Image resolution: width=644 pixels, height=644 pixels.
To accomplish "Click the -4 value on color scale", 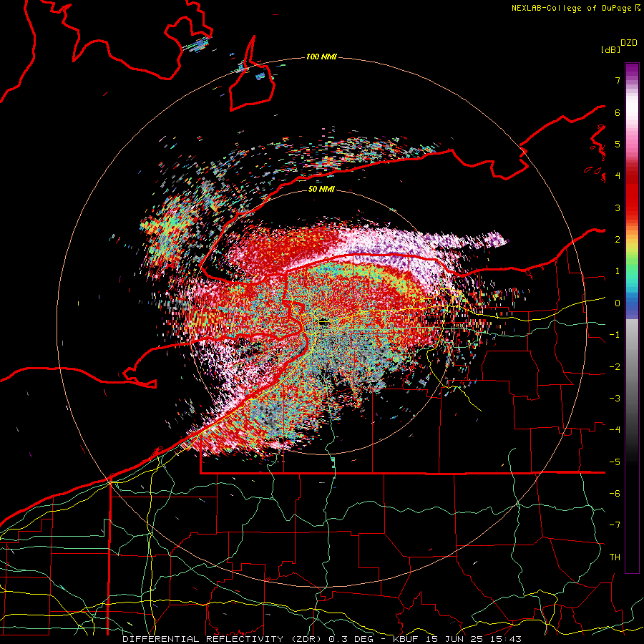I will (x=615, y=430).
